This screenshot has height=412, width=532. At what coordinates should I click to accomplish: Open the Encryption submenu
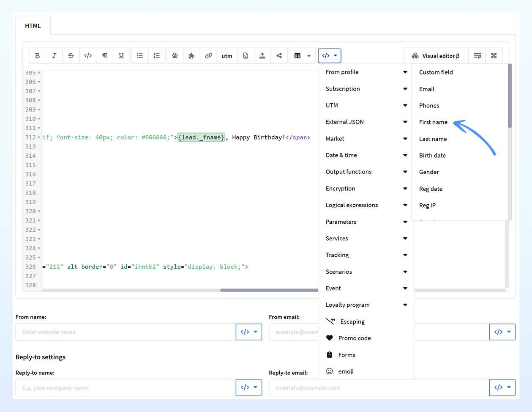(x=366, y=189)
